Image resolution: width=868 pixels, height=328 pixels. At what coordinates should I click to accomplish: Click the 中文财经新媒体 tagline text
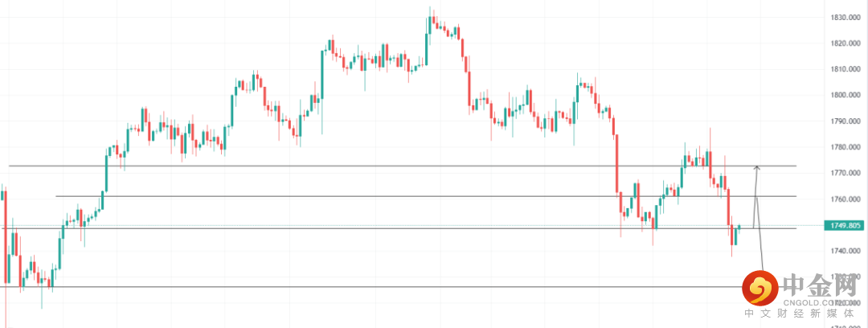pos(802,313)
